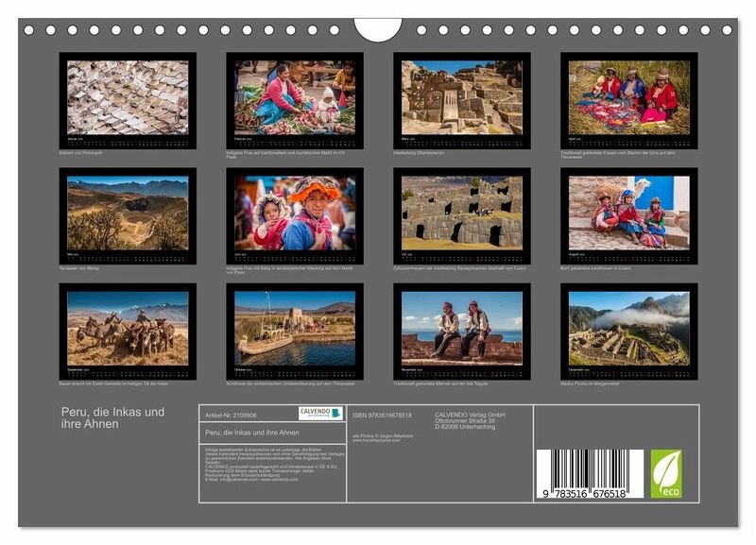Select the April women sitting on grass photo
Image resolution: width=756 pixels, height=545 pixels.
(x=629, y=97)
